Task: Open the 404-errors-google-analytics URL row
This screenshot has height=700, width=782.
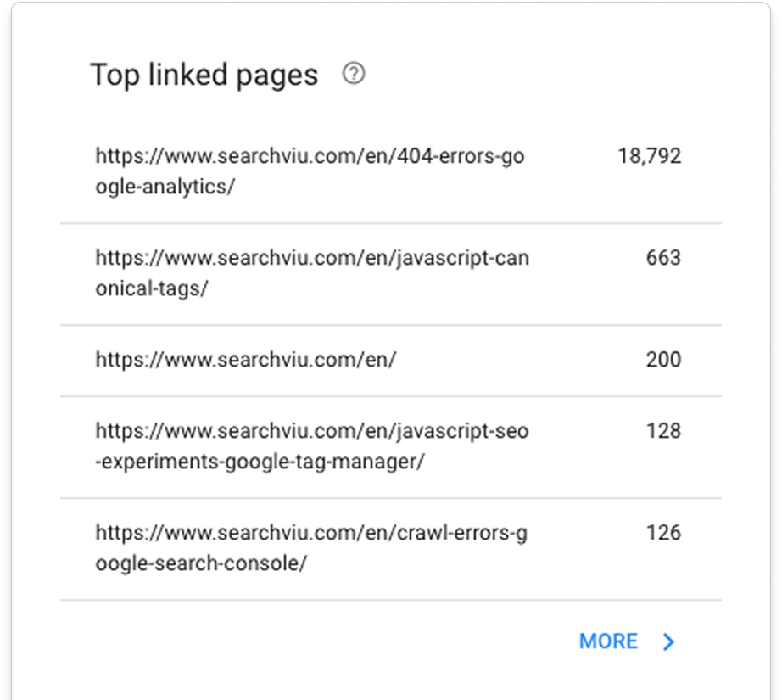Action: pos(310,157)
